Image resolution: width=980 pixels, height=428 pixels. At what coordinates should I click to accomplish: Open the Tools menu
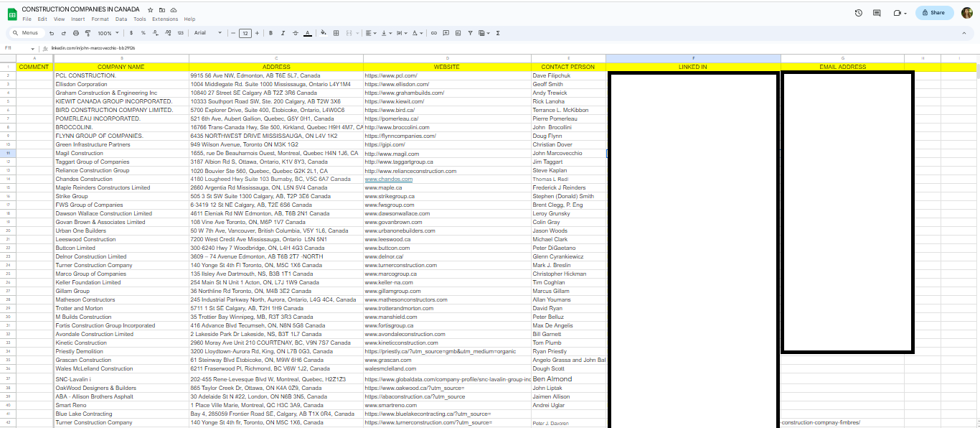point(140,19)
